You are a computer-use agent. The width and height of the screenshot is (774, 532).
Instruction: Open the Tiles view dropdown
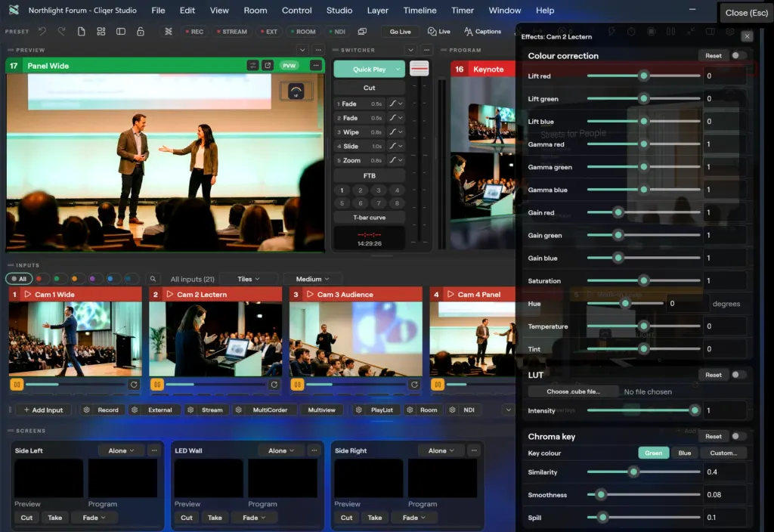[x=248, y=279]
